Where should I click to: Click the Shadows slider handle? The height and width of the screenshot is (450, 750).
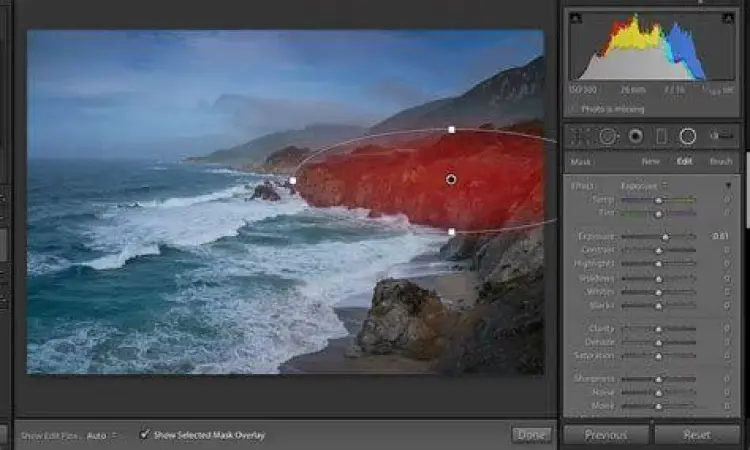(659, 278)
